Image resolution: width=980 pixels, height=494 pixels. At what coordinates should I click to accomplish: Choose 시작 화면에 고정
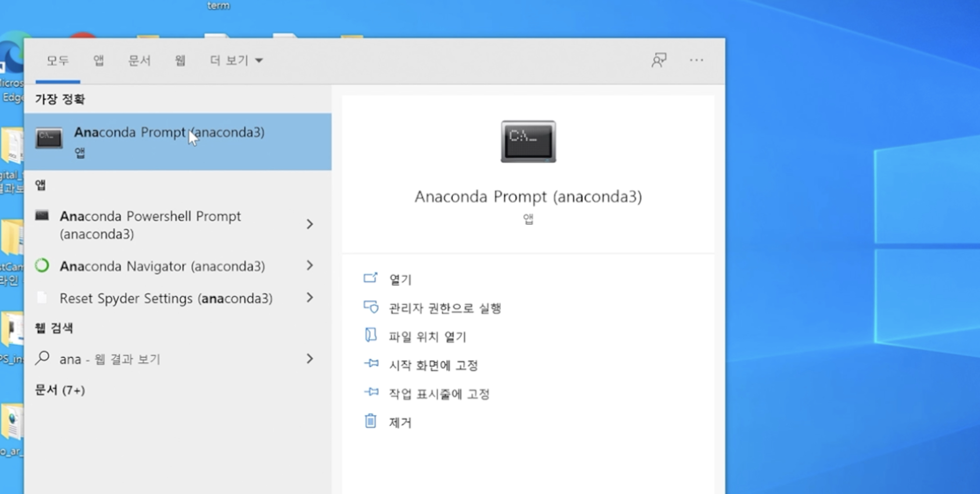pos(433,365)
